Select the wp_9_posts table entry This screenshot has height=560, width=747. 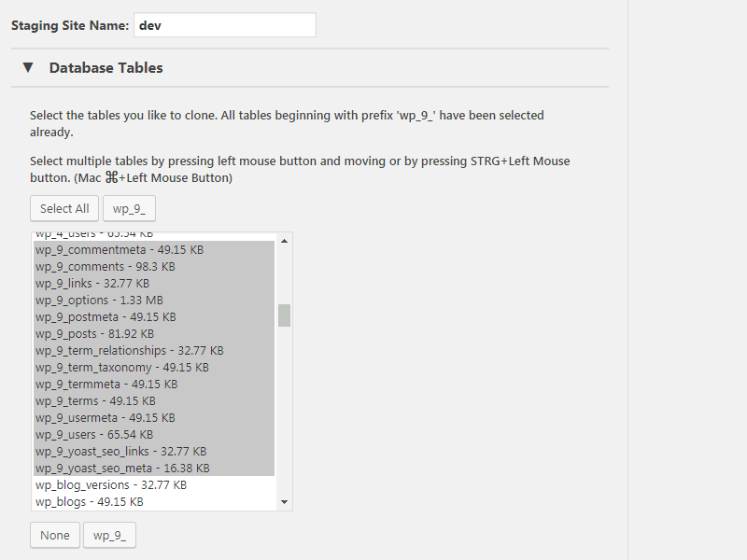click(154, 334)
